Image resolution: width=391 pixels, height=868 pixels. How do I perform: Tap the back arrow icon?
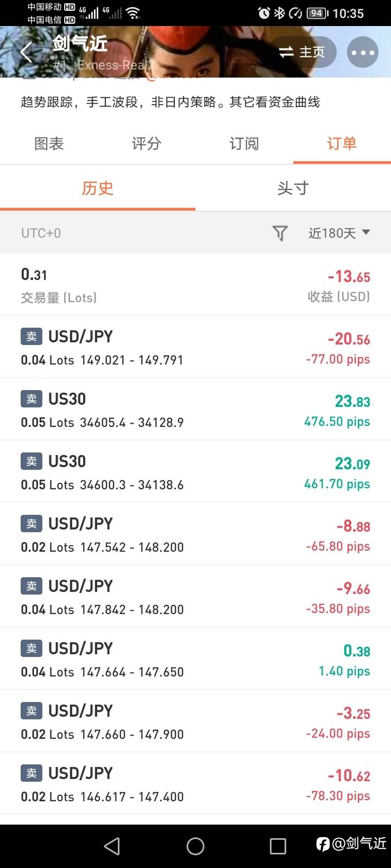pyautogui.click(x=26, y=53)
